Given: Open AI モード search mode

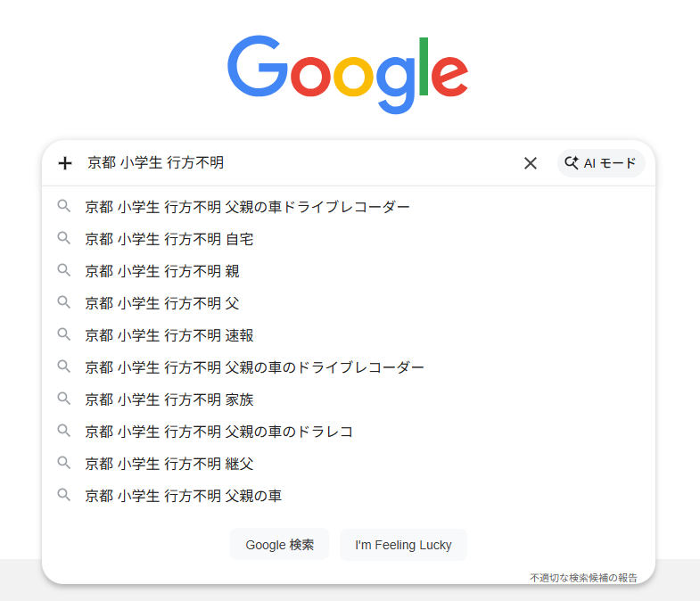Looking at the screenshot, I should pyautogui.click(x=601, y=163).
